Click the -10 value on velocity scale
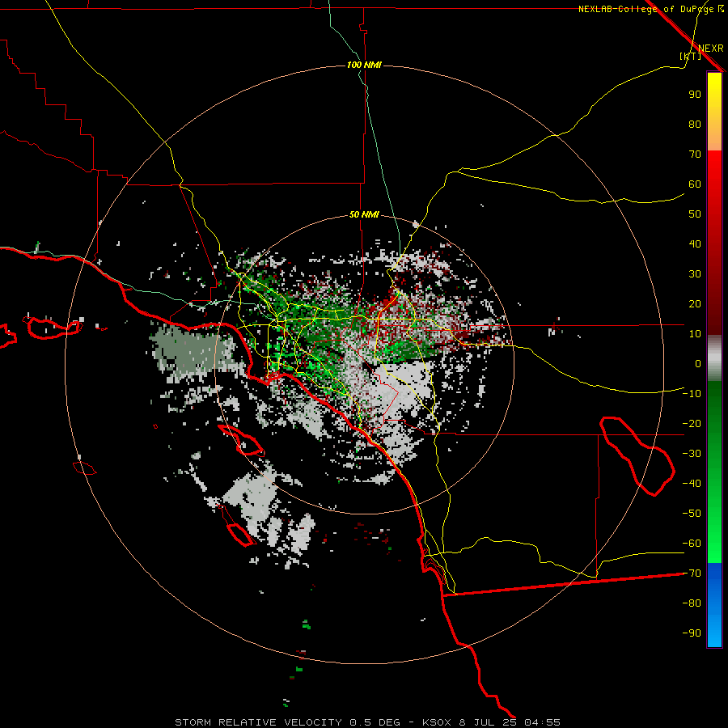This screenshot has width=728, height=728. click(692, 394)
